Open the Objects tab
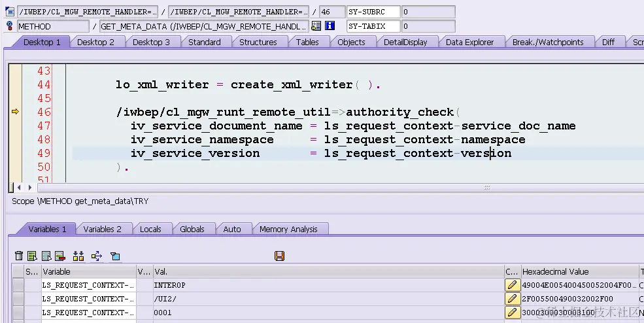Image resolution: width=644 pixels, height=323 pixels. (x=351, y=42)
